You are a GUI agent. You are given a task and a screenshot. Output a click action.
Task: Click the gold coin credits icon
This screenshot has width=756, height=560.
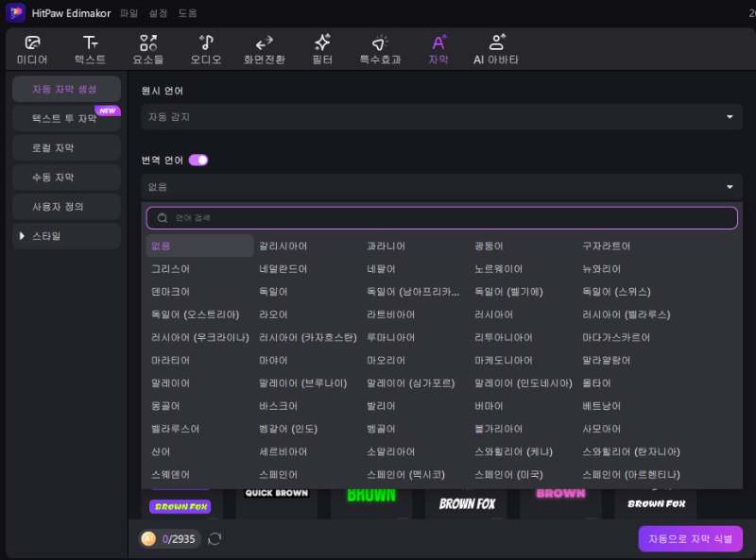[x=148, y=538]
